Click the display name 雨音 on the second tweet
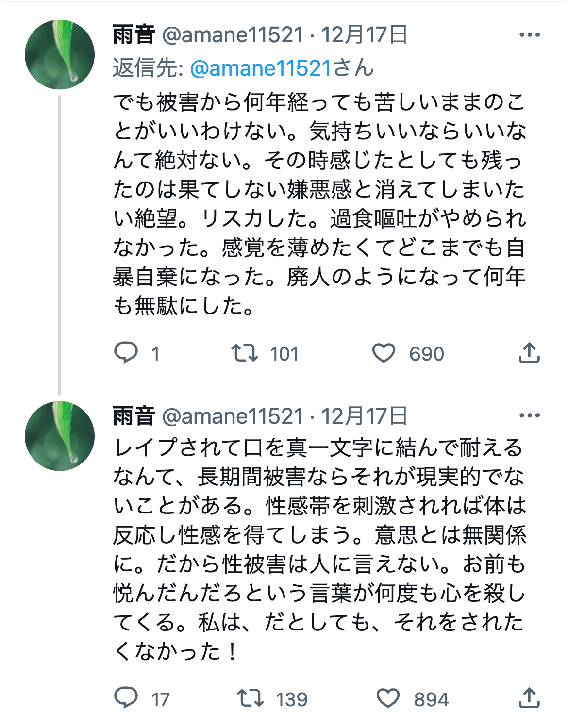The width and height of the screenshot is (568, 728). [134, 416]
